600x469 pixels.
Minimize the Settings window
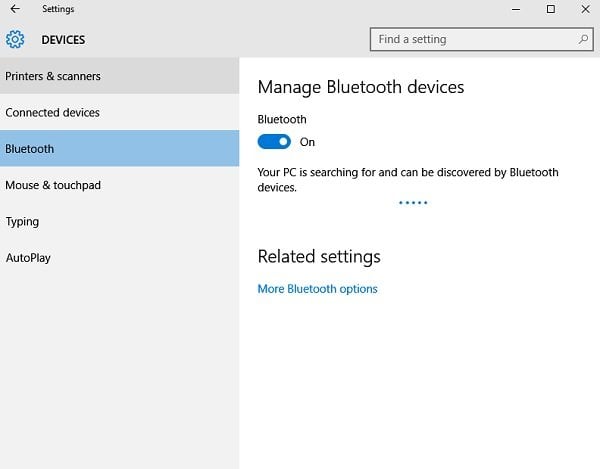click(x=516, y=9)
